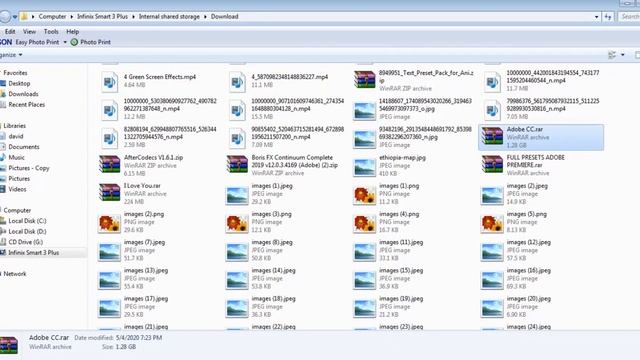
Task: Go to Computer in the address breadcrumb
Action: pyautogui.click(x=52, y=17)
